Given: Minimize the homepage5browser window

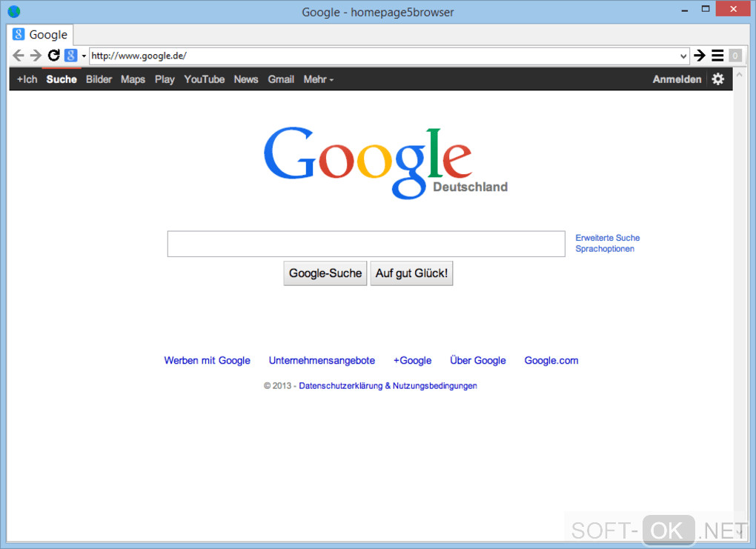Looking at the screenshot, I should (x=684, y=10).
